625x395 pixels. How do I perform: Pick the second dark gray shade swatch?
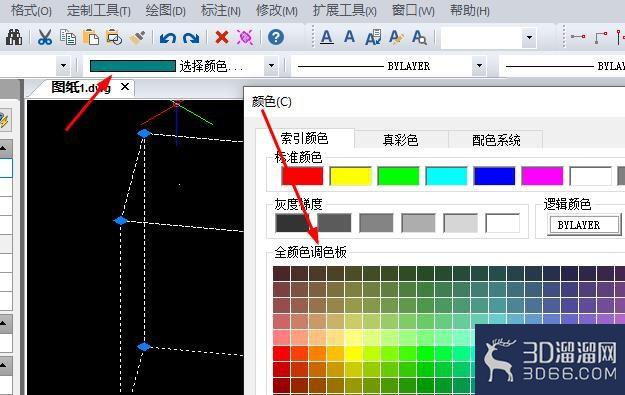click(334, 223)
